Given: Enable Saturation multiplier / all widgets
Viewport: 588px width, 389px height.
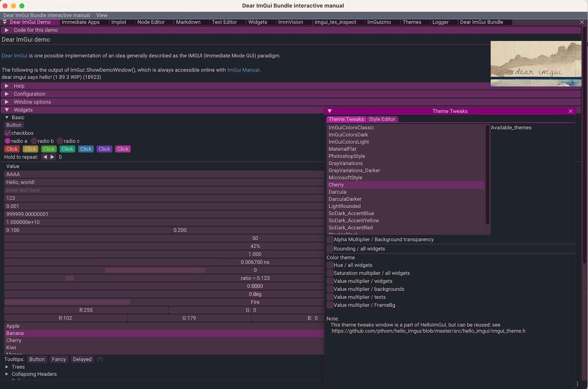Looking at the screenshot, I should pos(330,273).
